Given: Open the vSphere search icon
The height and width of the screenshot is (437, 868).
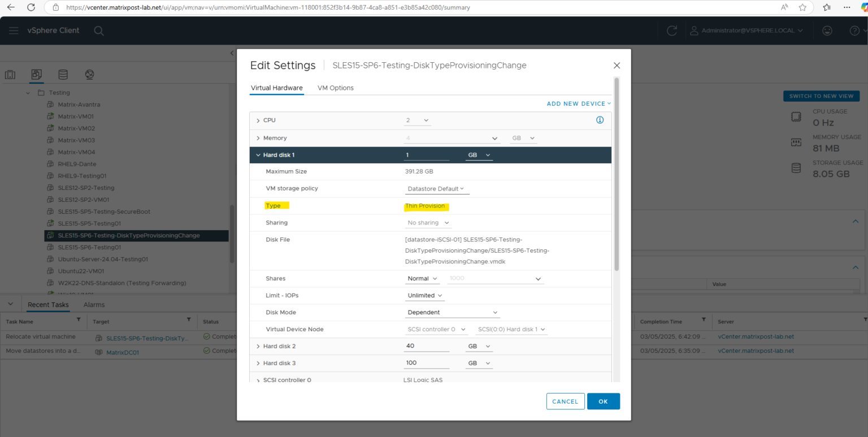Looking at the screenshot, I should click(99, 31).
